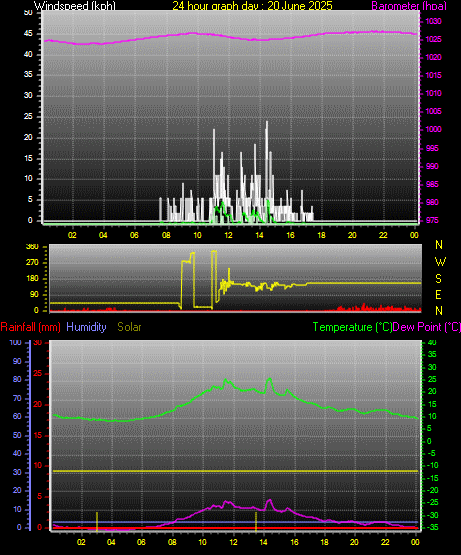Screen dimensions: 461x555
Task: Click the 40 tick on windspeed axis
Action: click(28, 55)
